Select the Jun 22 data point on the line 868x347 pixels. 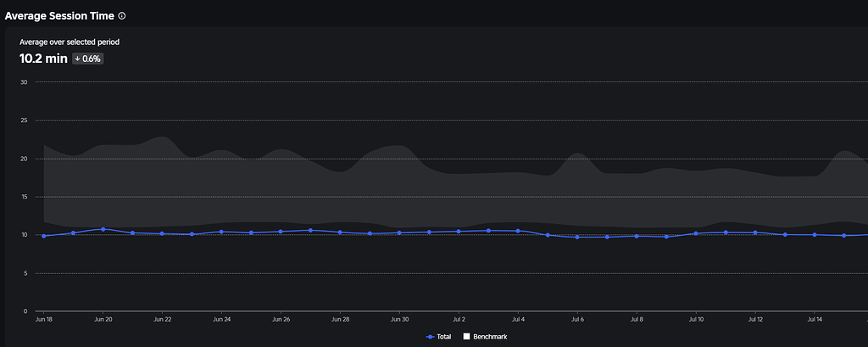click(x=162, y=234)
